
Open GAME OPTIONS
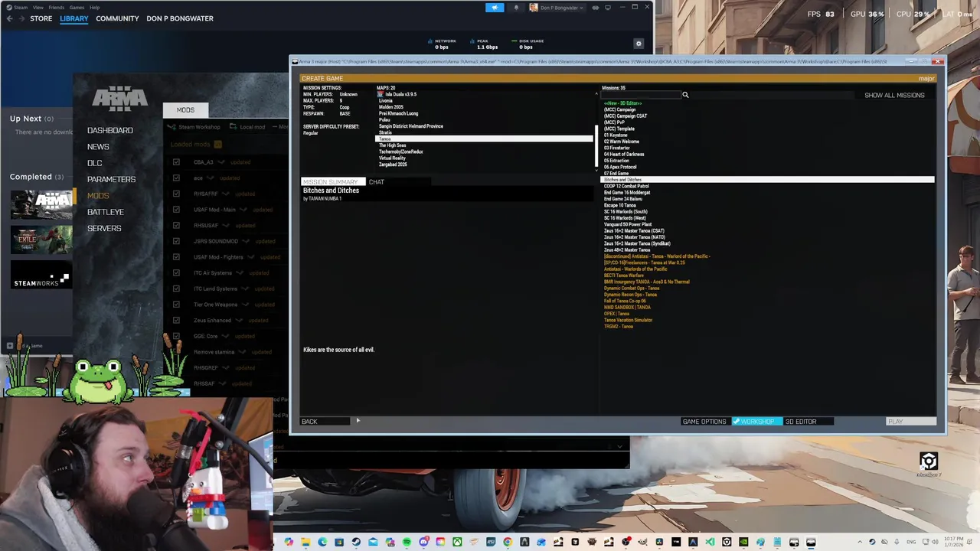point(704,422)
